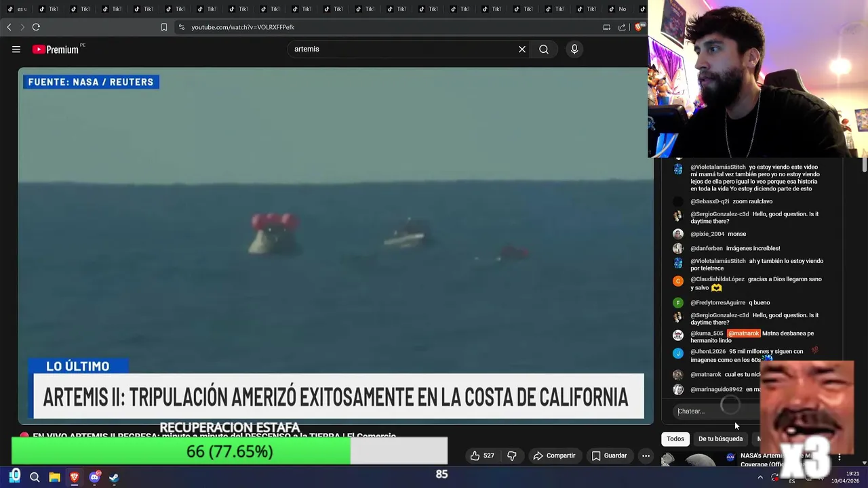The image size is (868, 488).
Task: Clear the 'artemis' search with the X
Action: coord(522,49)
